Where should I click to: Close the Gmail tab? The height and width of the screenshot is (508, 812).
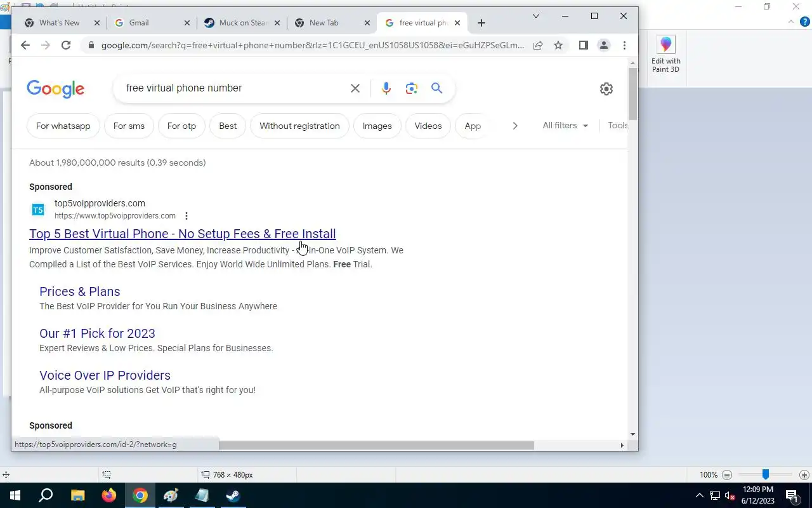point(187,23)
